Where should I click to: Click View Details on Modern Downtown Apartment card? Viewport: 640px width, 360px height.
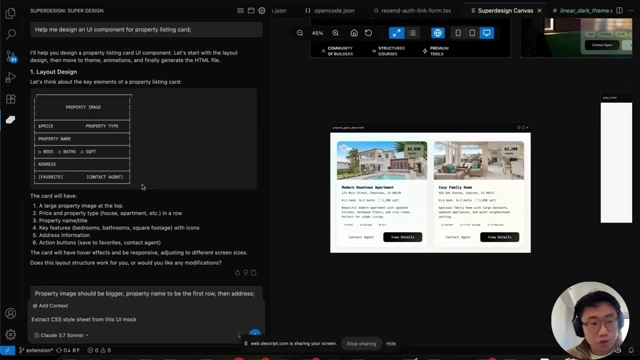(402, 237)
